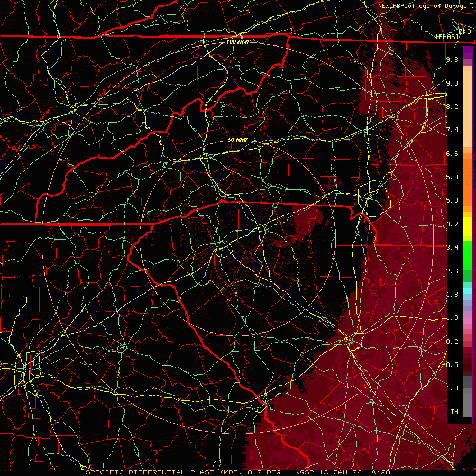This screenshot has height=476, width=476.
Task: Pick the pink color band on scale
Action: pos(467,321)
